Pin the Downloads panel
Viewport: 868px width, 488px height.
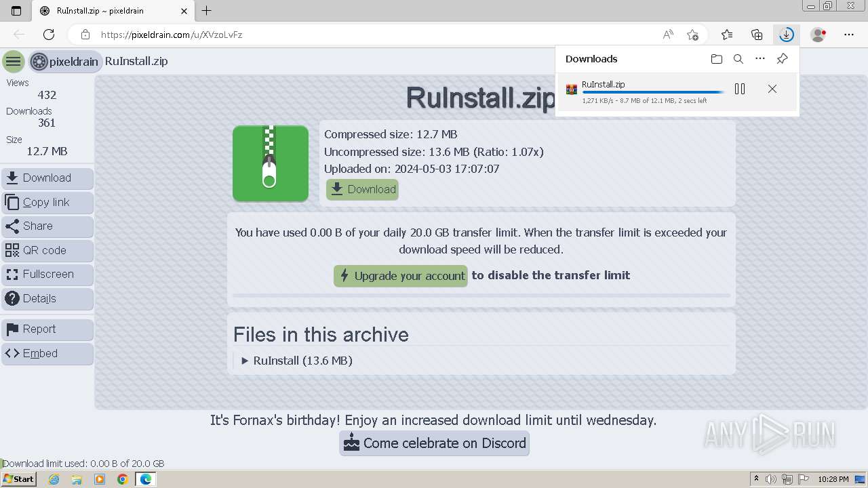click(x=782, y=59)
